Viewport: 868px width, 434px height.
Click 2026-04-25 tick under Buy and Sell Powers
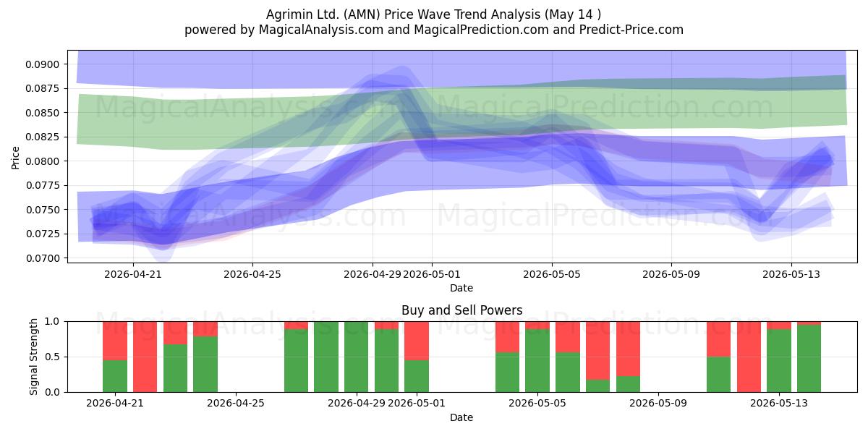coord(236,404)
